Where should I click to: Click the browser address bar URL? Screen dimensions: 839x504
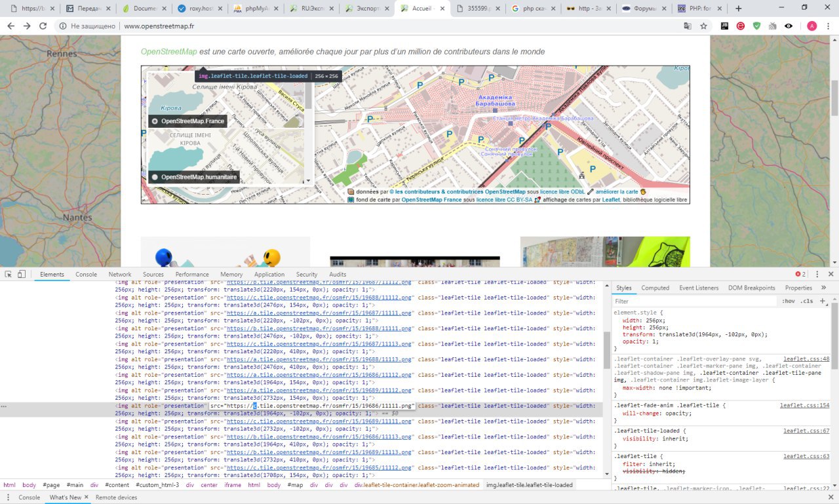tap(159, 26)
